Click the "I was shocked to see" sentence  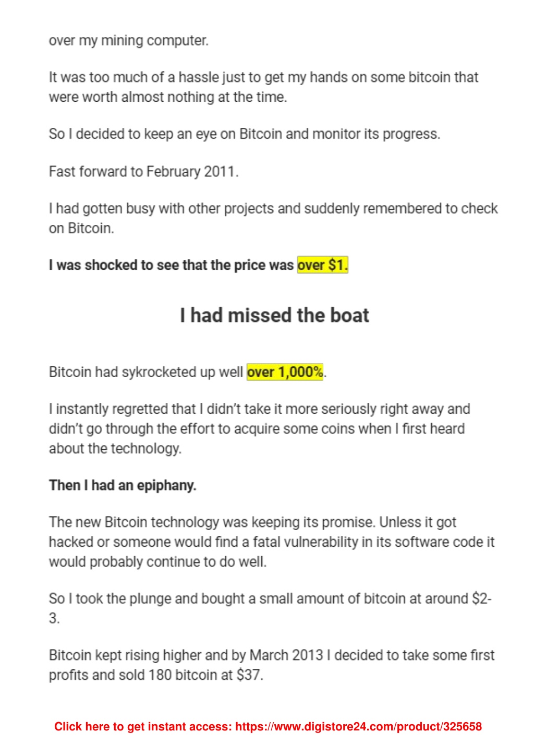pos(198,265)
